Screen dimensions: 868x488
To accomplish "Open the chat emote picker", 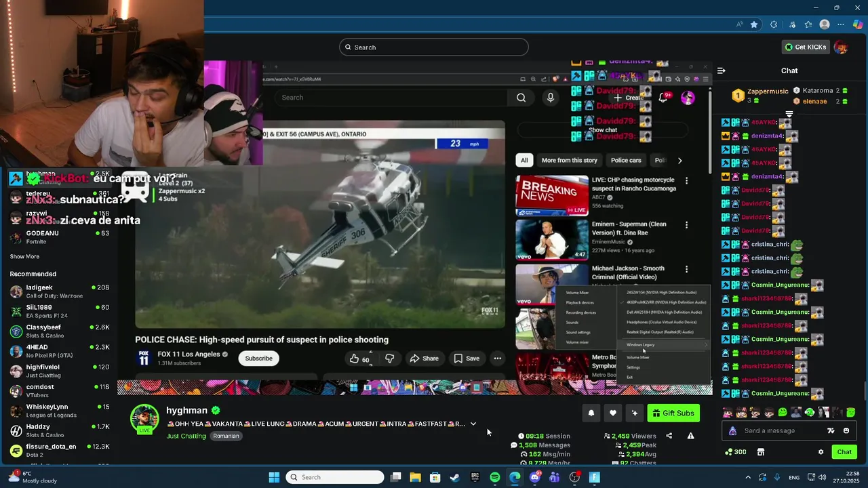I will [846, 431].
